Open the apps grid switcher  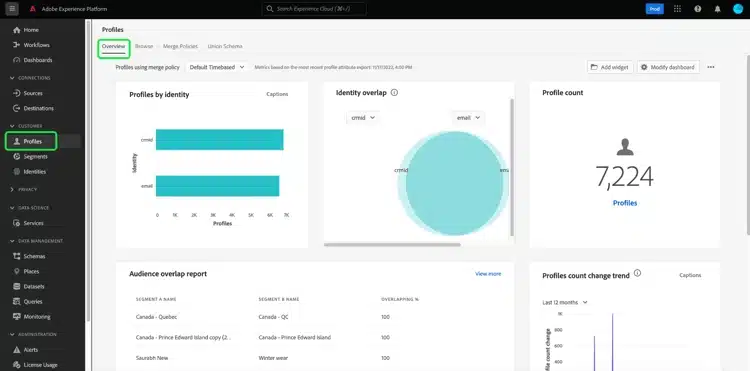677,9
